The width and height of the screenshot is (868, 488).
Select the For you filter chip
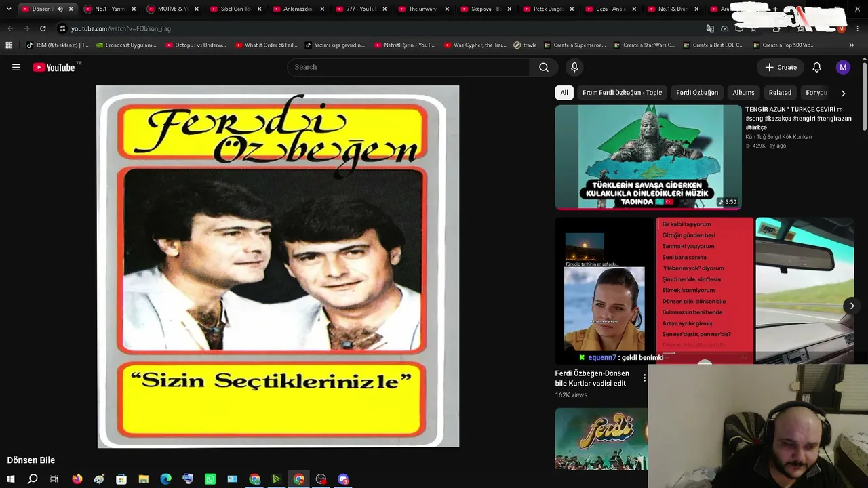click(816, 93)
